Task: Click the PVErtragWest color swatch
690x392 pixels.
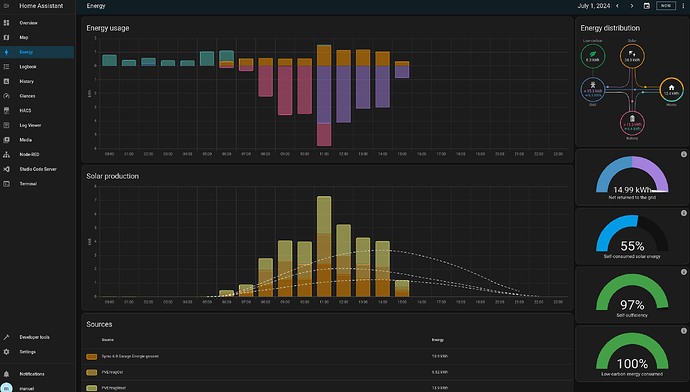Action: point(92,388)
